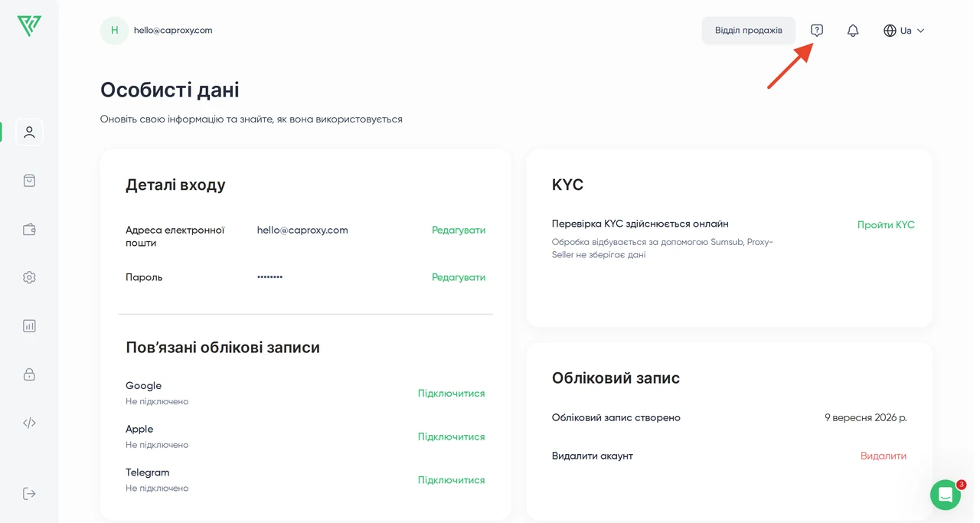
Task: Connect Google account via Підключитися
Action: pos(451,394)
